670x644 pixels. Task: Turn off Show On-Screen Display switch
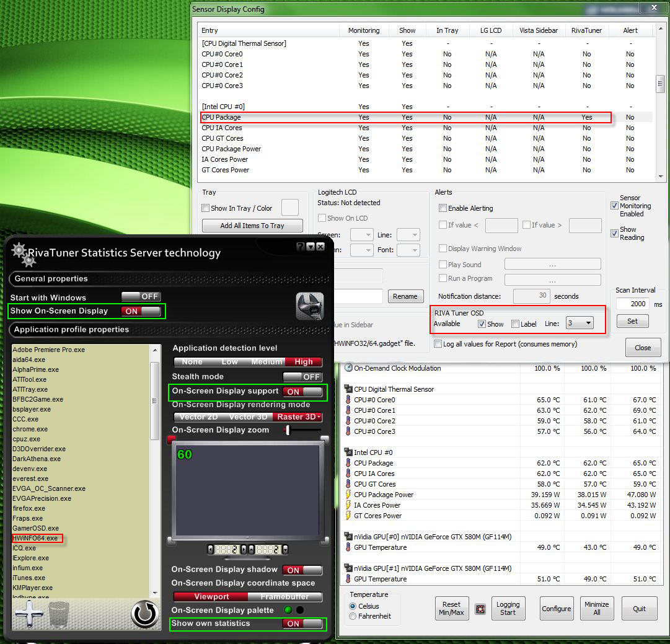tap(141, 311)
